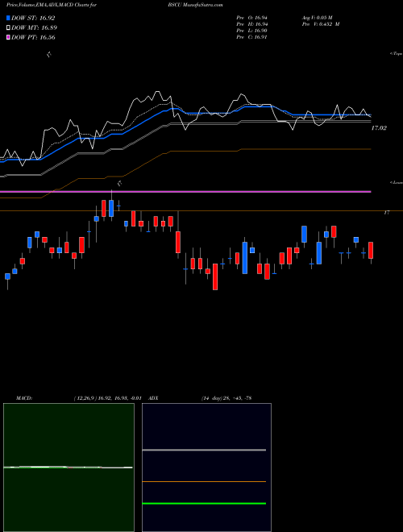Click the green line in the ADX panel
This screenshot has width=403, height=532.
[x=204, y=504]
